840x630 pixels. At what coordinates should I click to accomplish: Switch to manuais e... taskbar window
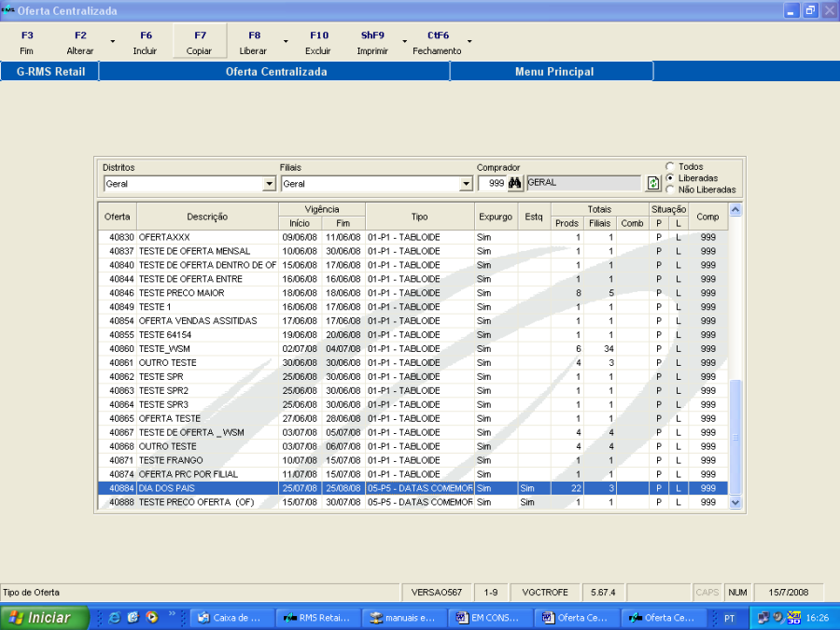click(x=404, y=618)
